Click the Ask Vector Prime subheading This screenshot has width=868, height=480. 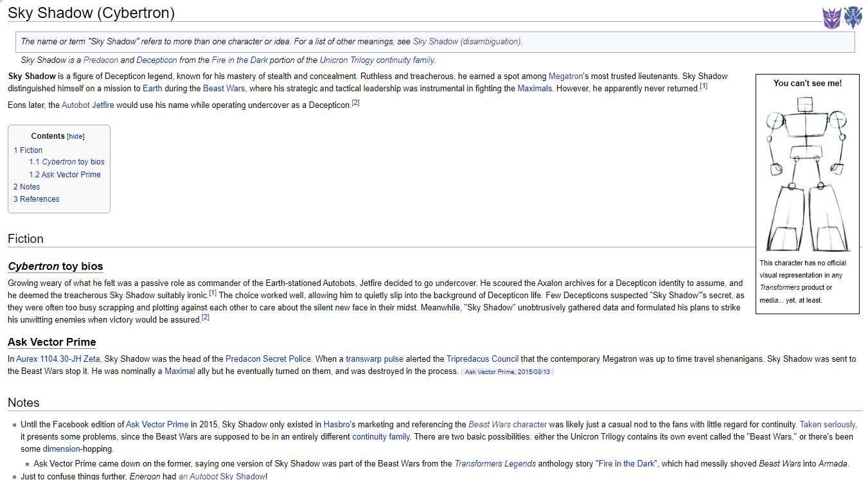(52, 342)
